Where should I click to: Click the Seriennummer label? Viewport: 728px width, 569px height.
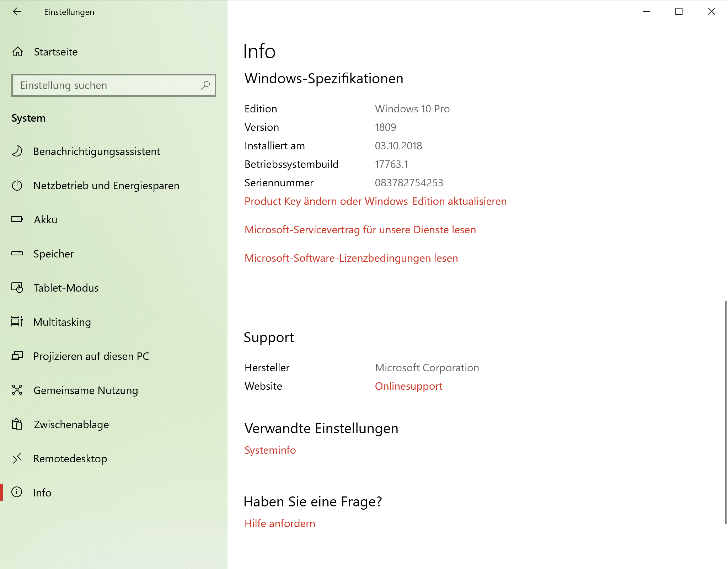(x=279, y=183)
